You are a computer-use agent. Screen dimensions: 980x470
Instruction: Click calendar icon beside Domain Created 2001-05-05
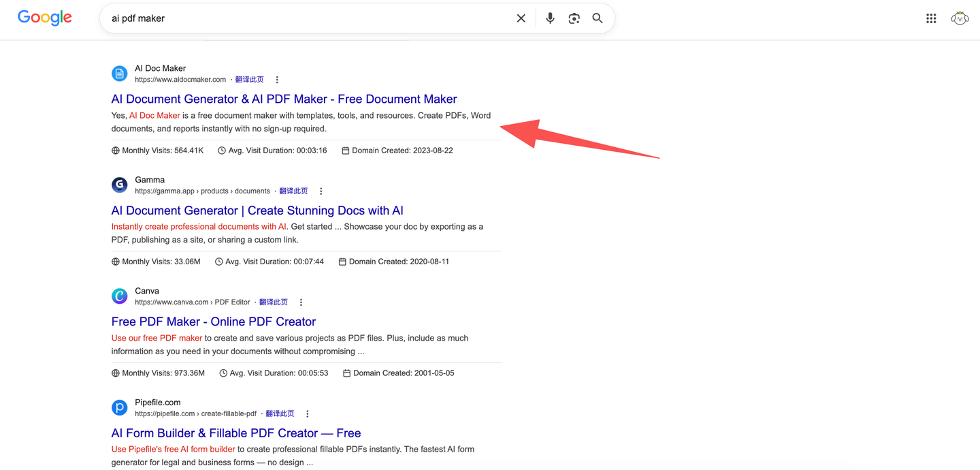click(x=346, y=373)
